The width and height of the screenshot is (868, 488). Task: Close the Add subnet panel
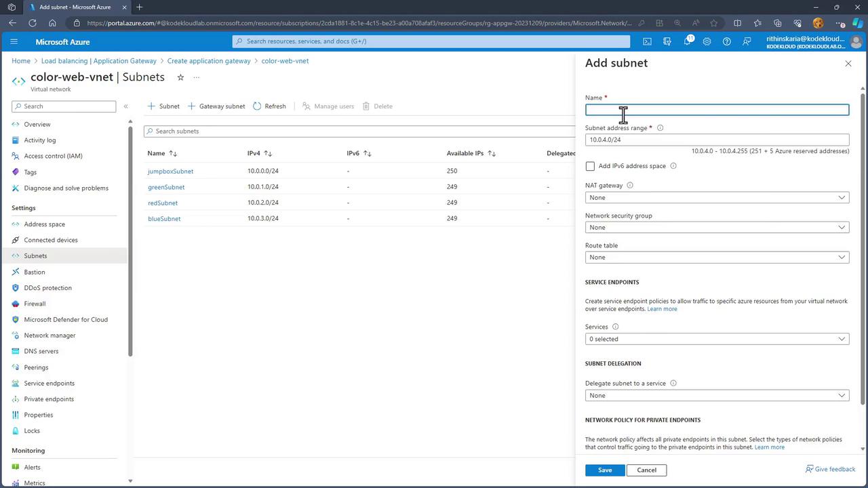pos(848,63)
